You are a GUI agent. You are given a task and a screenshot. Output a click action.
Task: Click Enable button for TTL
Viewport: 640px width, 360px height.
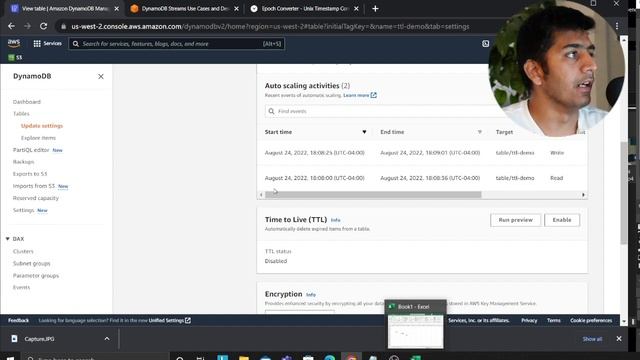point(562,220)
